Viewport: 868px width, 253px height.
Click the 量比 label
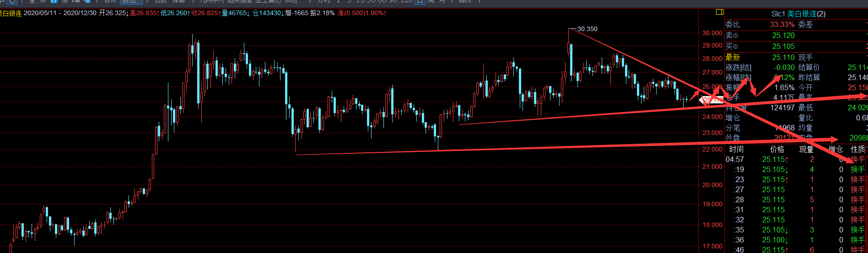pyautogui.click(x=806, y=118)
